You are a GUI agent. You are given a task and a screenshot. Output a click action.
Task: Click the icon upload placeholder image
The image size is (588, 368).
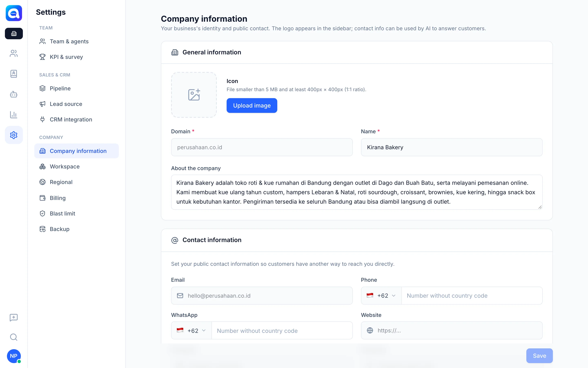(194, 95)
